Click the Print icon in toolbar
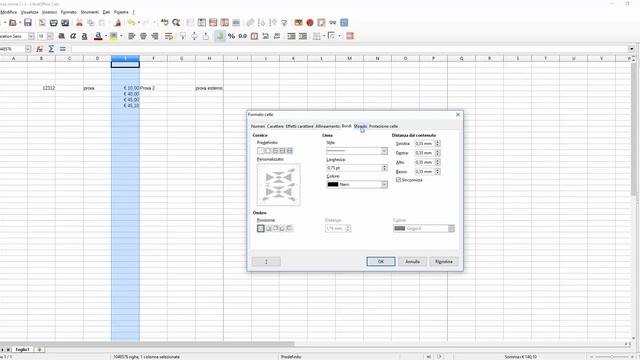This screenshot has height=360, width=640. point(53,23)
